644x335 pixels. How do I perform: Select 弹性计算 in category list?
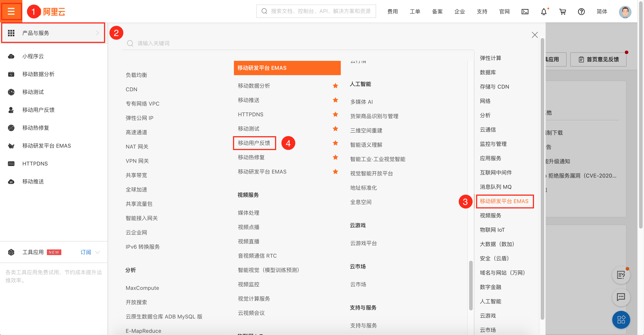point(491,58)
